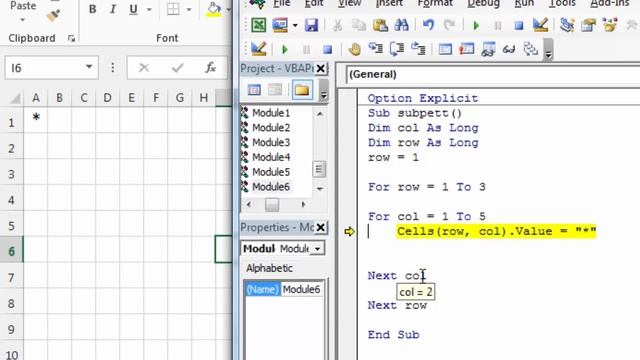Toggle Folders in the Project panel
Screen dimensions: 640x360
302,90
